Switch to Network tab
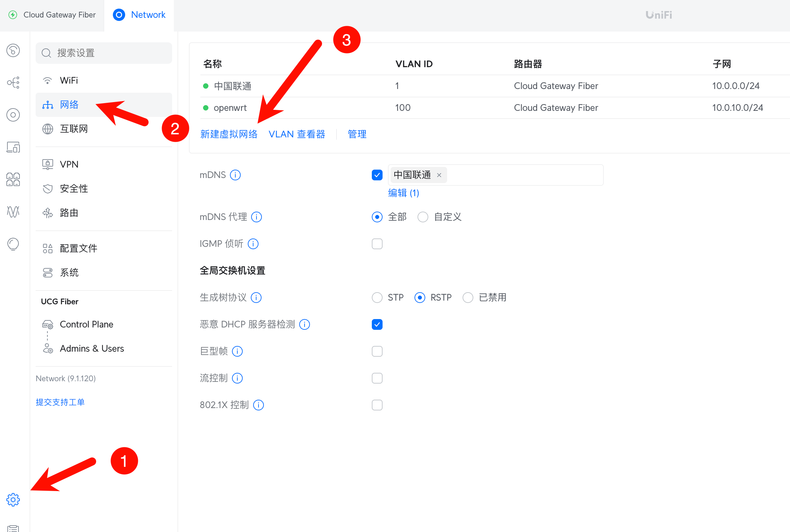 click(139, 15)
